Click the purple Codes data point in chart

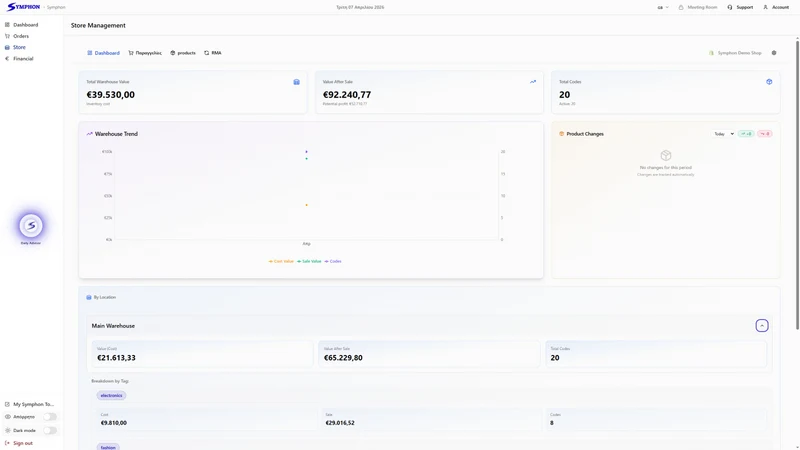pos(306,152)
